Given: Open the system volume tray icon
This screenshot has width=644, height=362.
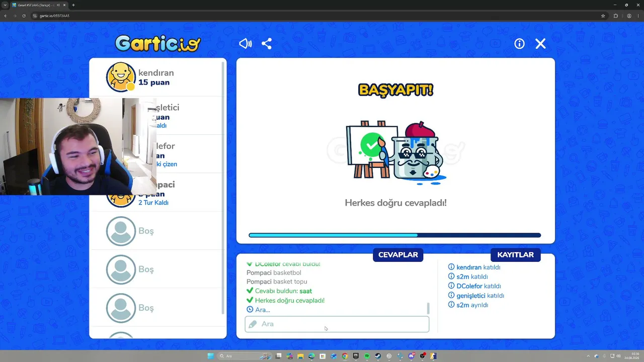Looking at the screenshot, I should pos(618,356).
